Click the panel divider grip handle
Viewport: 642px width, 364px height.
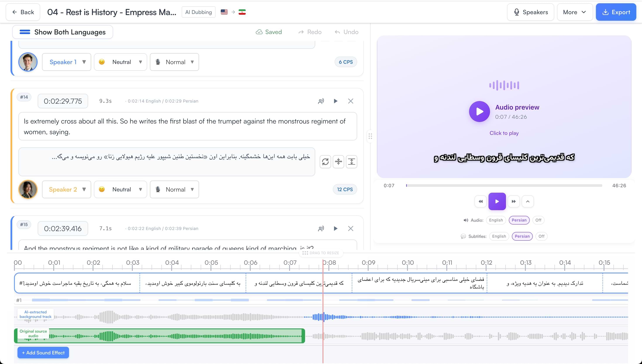[370, 136]
